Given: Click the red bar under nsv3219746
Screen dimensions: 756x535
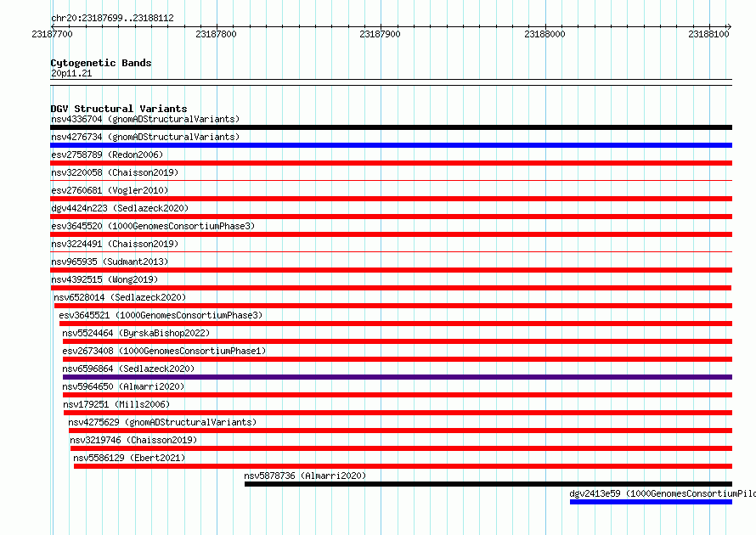Looking at the screenshot, I should 401,448.
